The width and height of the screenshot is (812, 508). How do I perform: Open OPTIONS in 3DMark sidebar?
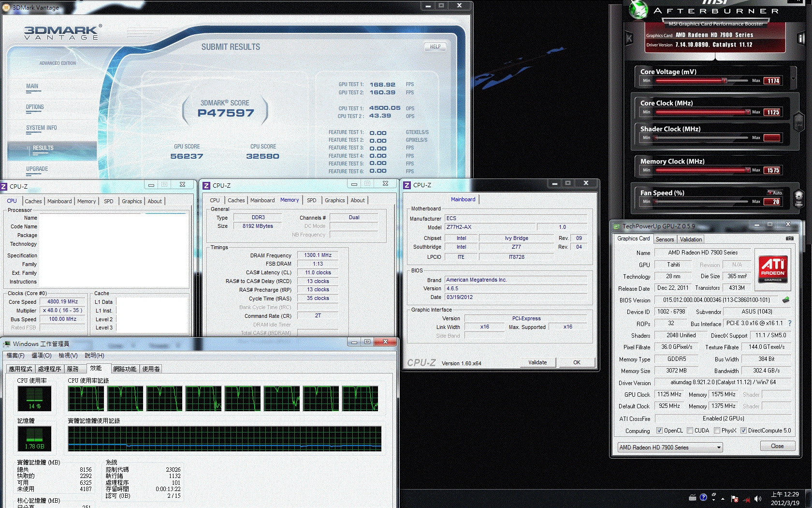click(x=35, y=107)
